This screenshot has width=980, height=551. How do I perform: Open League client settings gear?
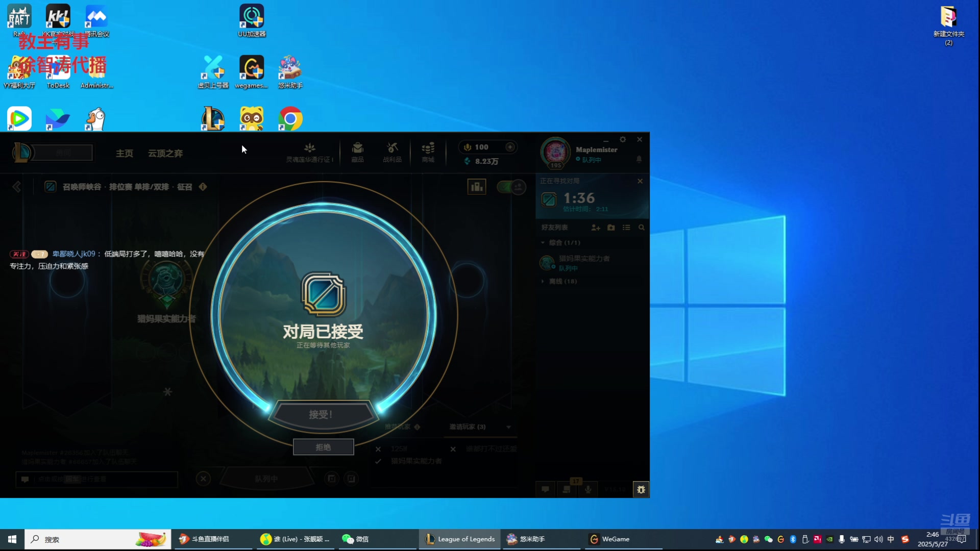(x=623, y=139)
